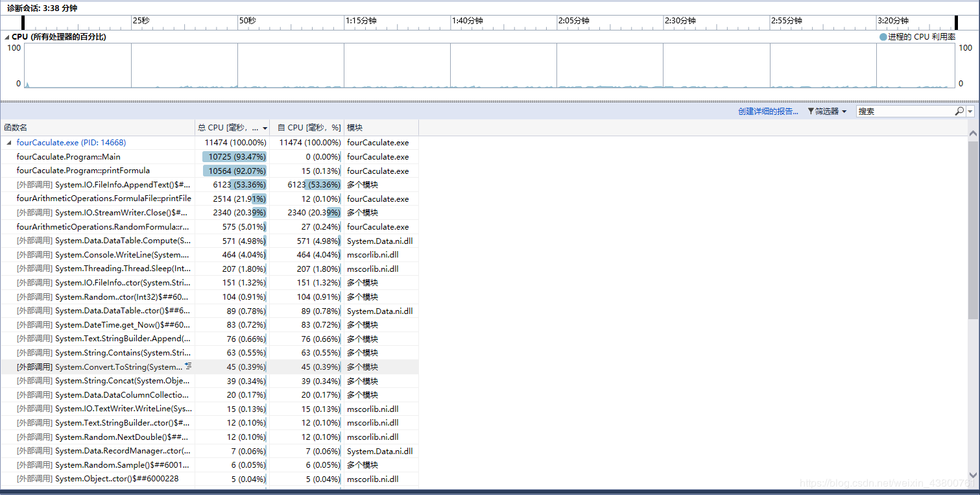
Task: Click the 2:55分钟 timeline mark
Action: tap(786, 21)
